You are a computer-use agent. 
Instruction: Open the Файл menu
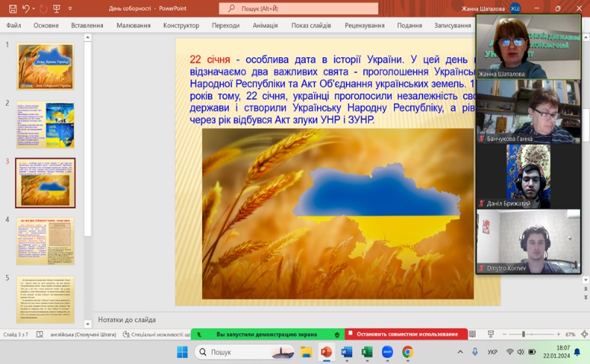[14, 25]
